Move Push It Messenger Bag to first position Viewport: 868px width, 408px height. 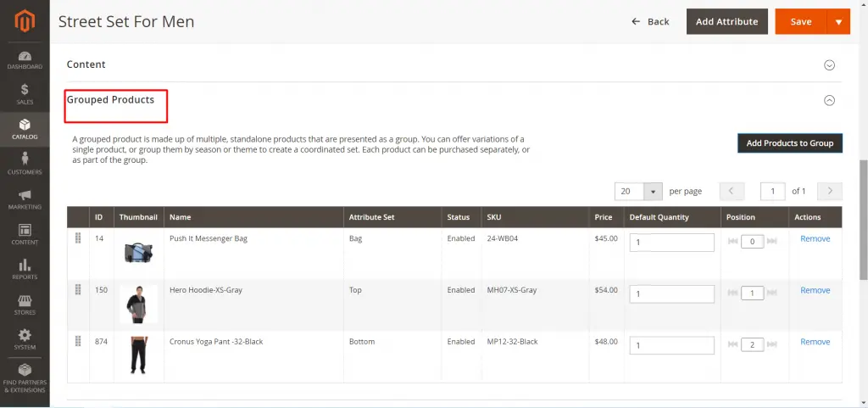[x=733, y=242]
